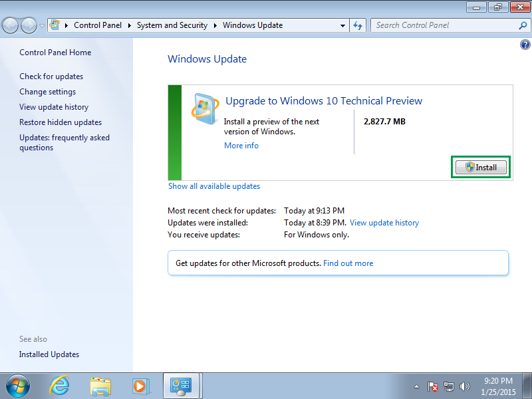Click the Action Center flag tray icon

coord(432,386)
